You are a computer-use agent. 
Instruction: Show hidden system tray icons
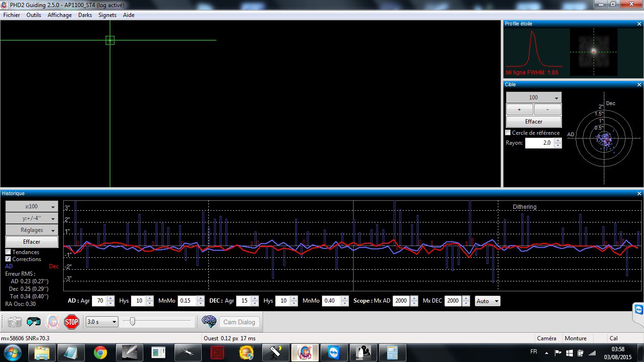click(547, 353)
